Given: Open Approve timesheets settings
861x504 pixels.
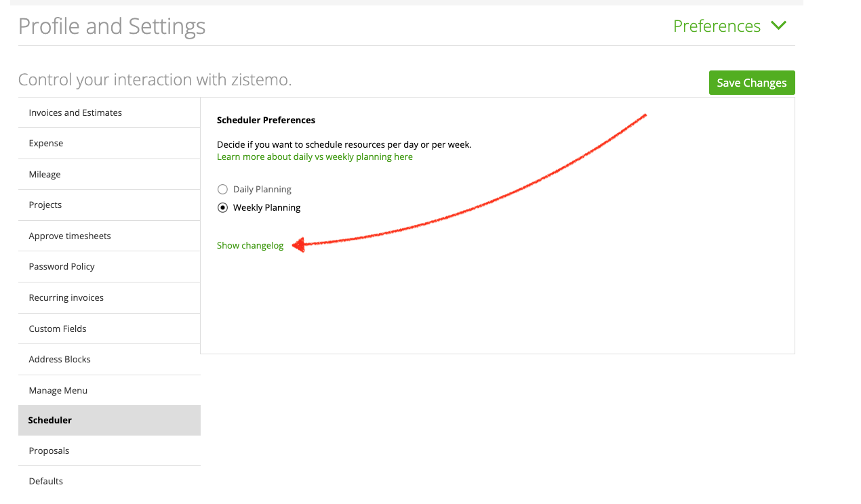Looking at the screenshot, I should pos(70,236).
